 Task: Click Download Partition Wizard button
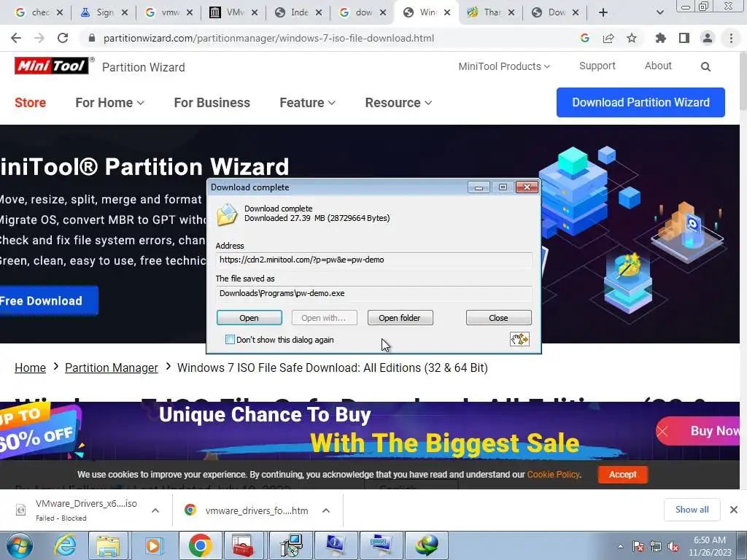640,102
